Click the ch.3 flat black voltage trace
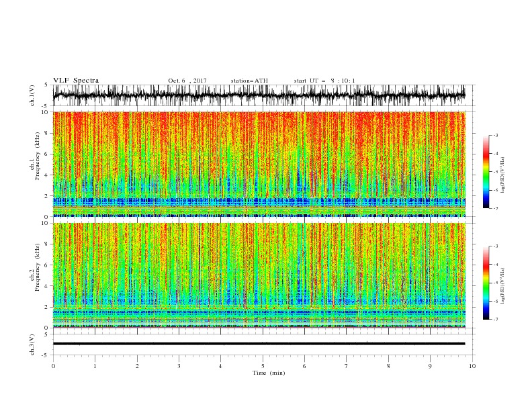532x411 pixels. coord(259,344)
